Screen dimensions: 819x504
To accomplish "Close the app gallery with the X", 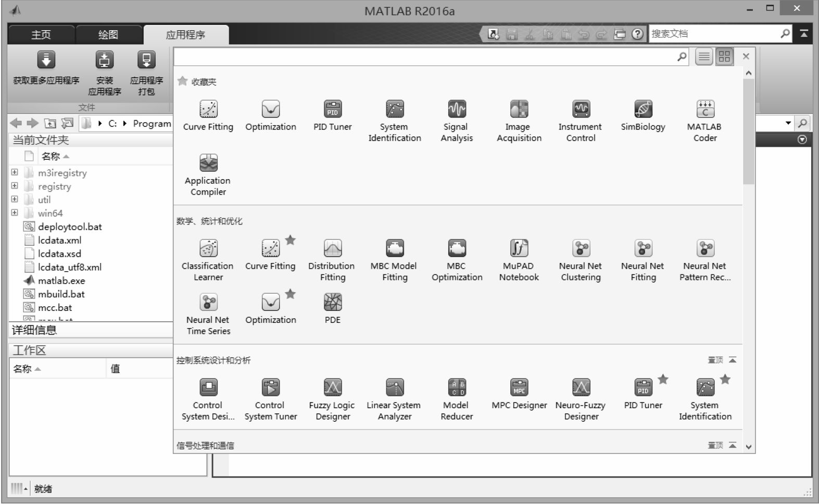I will pos(746,56).
